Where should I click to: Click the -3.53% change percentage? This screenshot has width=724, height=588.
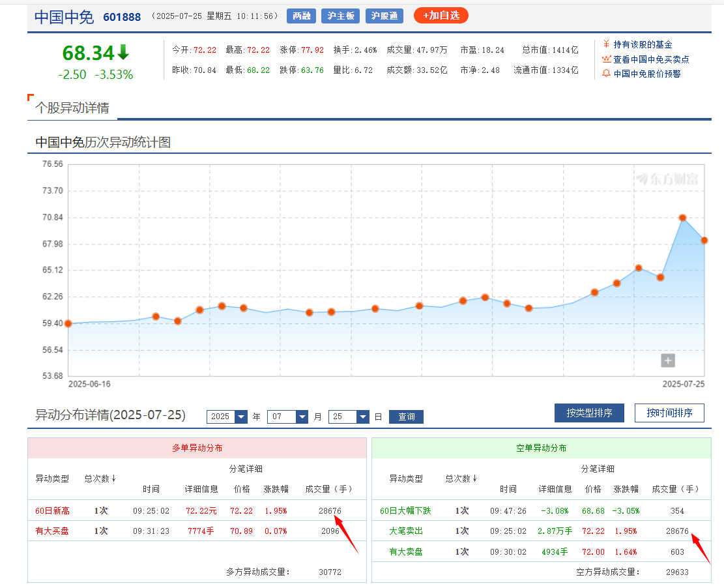114,75
